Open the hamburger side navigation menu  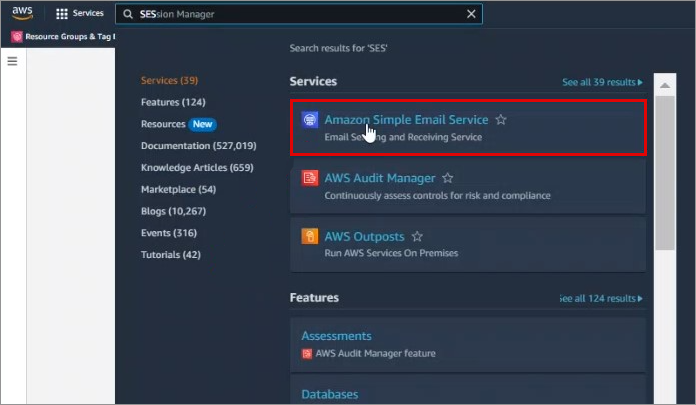tap(13, 61)
